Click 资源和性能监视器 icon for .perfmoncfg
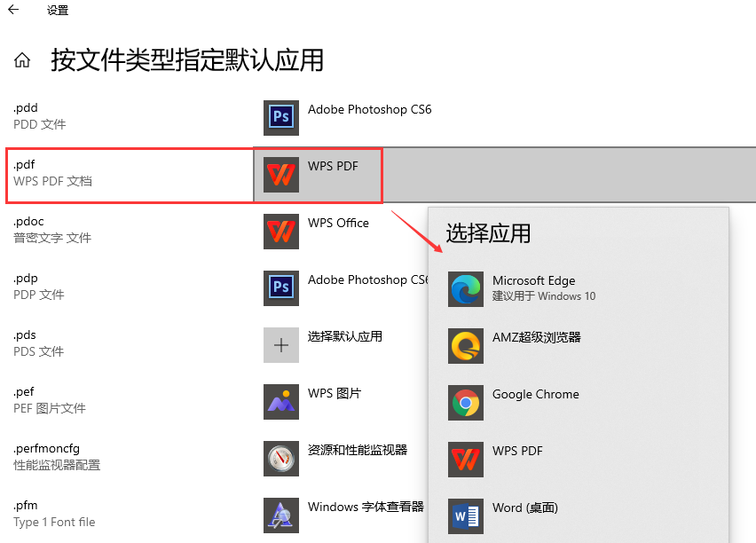The image size is (756, 543). [281, 459]
